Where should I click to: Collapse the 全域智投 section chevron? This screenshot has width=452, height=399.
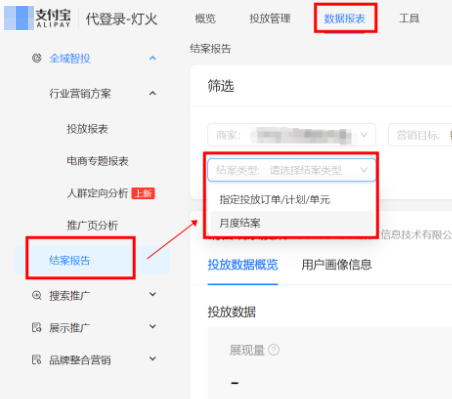(153, 58)
